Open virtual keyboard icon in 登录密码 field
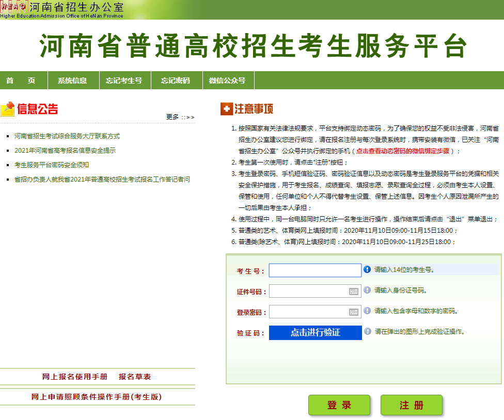The height and width of the screenshot is (420, 504). [354, 312]
